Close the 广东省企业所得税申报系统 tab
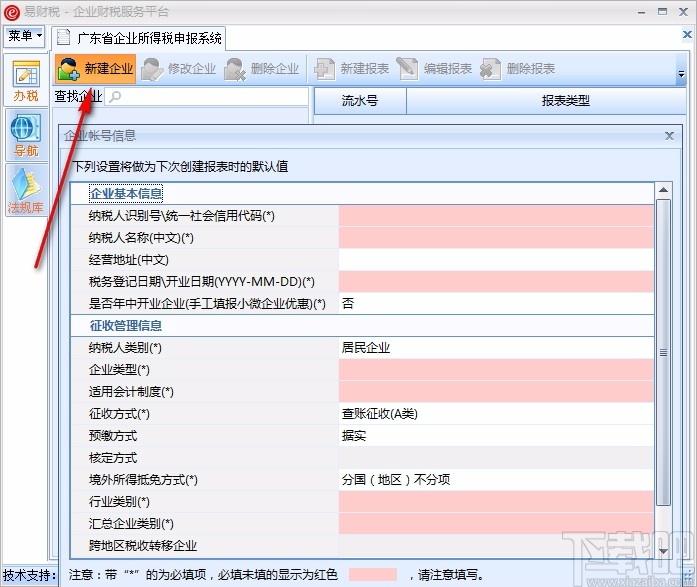The width and height of the screenshot is (697, 587). pyautogui.click(x=687, y=34)
